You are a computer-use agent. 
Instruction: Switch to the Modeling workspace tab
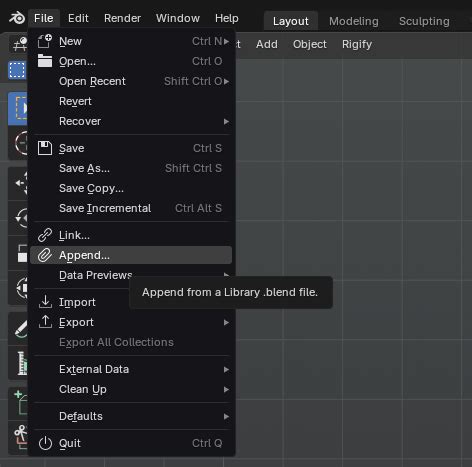(x=354, y=21)
